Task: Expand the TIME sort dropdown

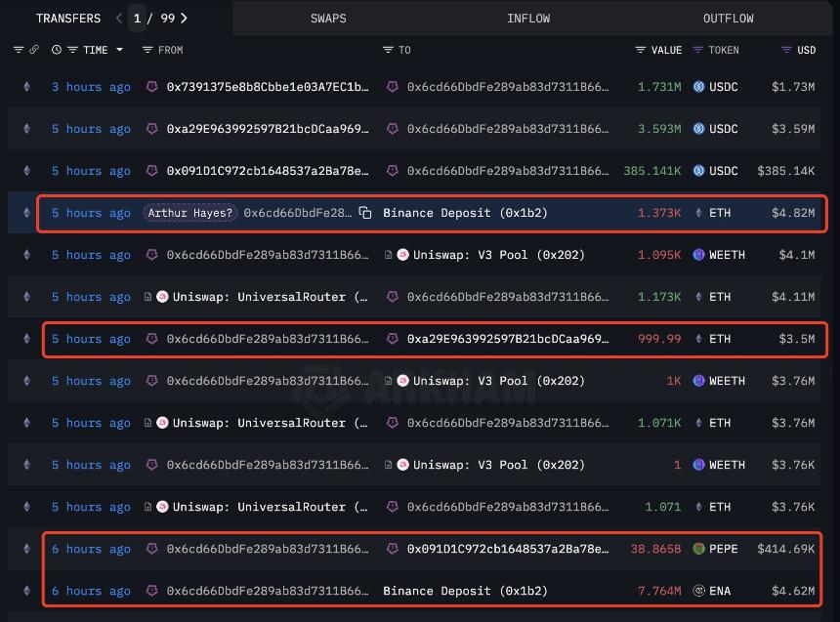Action: pos(121,50)
